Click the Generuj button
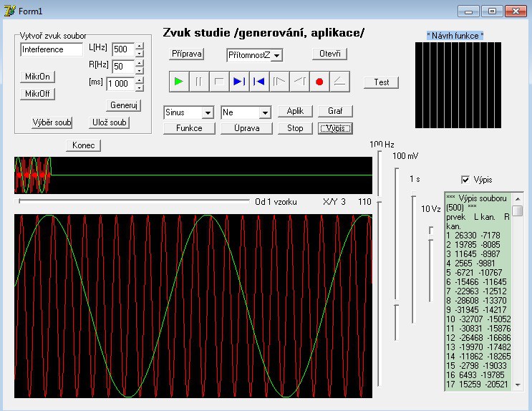Image resolution: width=532 pixels, height=411 pixels. click(x=124, y=105)
